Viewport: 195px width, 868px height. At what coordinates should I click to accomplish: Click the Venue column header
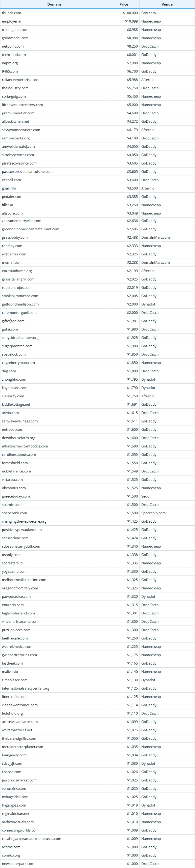click(167, 4)
